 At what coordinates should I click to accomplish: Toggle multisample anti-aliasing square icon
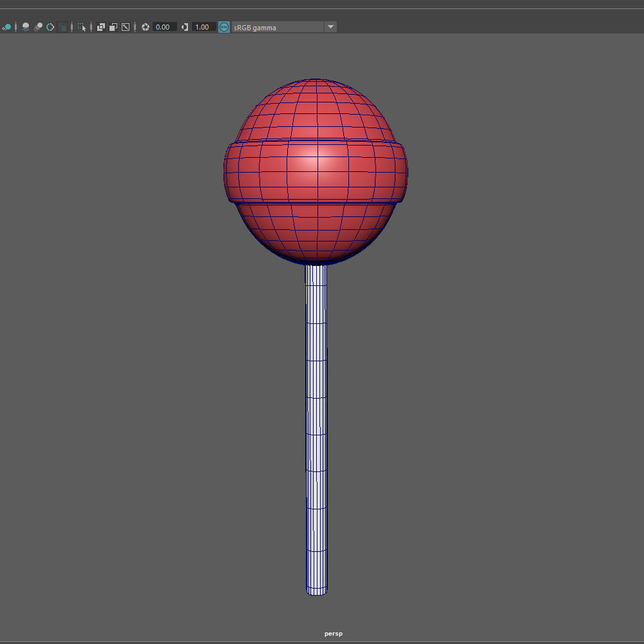point(63,27)
